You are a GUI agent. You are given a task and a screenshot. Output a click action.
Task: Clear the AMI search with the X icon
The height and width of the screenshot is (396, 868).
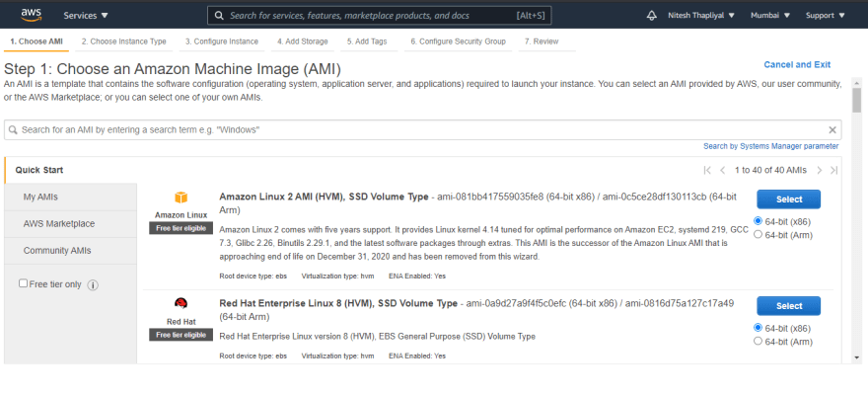click(832, 130)
